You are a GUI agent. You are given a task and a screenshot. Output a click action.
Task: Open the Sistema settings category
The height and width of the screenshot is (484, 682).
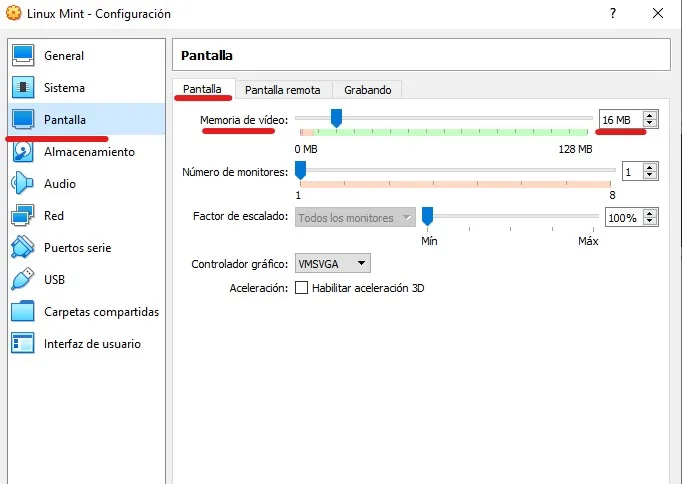coord(64,87)
